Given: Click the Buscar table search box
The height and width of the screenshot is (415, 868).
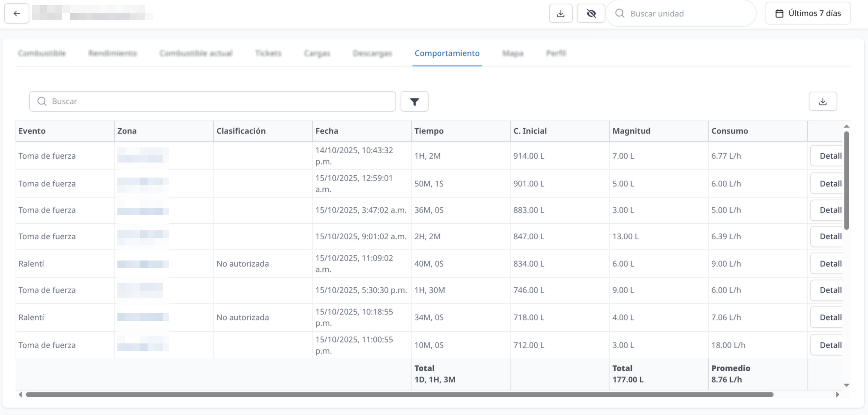Looking at the screenshot, I should [213, 101].
